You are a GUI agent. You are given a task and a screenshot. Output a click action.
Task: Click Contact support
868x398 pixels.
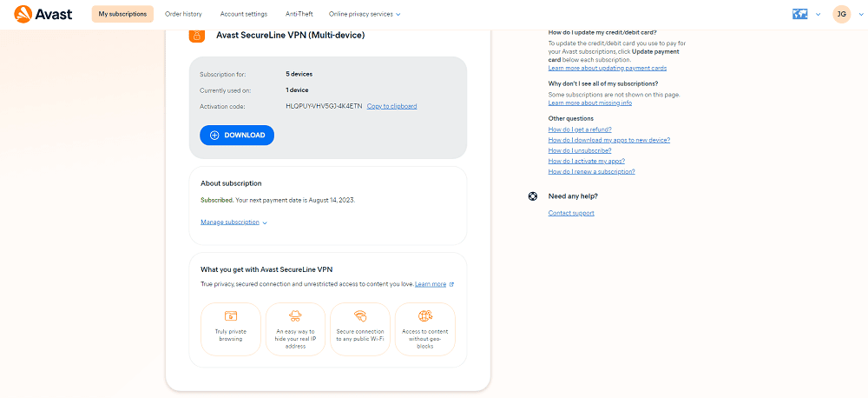coord(571,213)
